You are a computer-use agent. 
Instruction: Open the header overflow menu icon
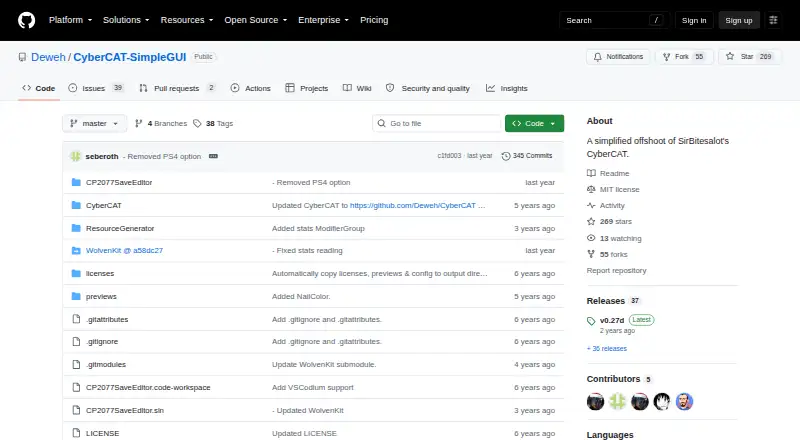[x=773, y=20]
